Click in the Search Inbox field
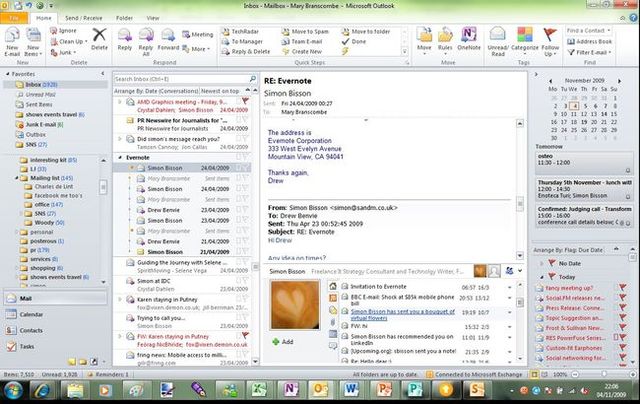This screenshot has height=404, width=640. point(182,79)
